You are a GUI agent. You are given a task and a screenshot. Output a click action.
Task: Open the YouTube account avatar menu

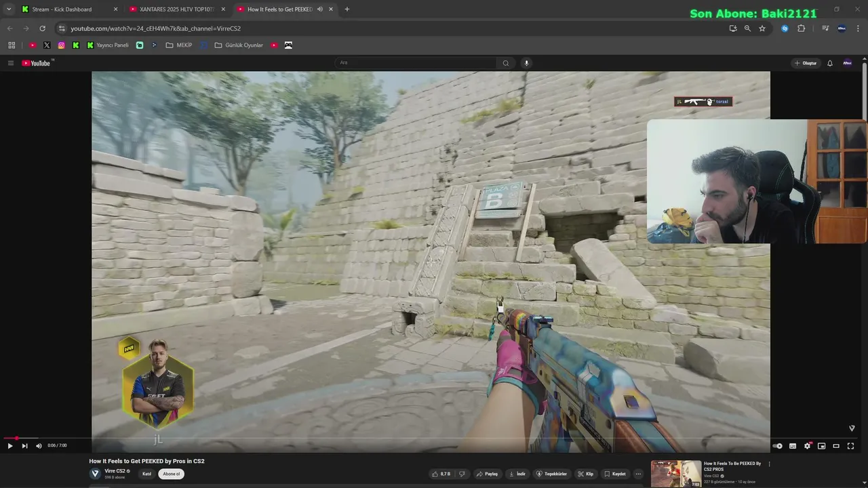pyautogui.click(x=847, y=63)
